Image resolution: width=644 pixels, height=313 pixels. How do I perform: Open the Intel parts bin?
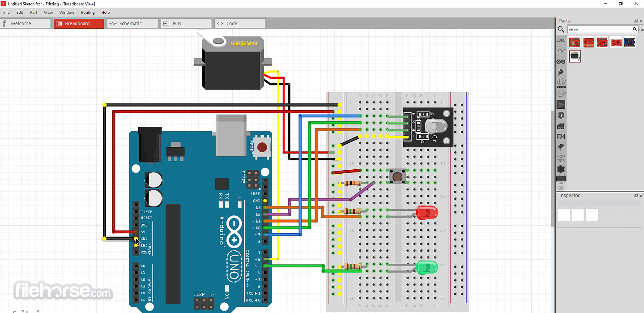pyautogui.click(x=561, y=94)
